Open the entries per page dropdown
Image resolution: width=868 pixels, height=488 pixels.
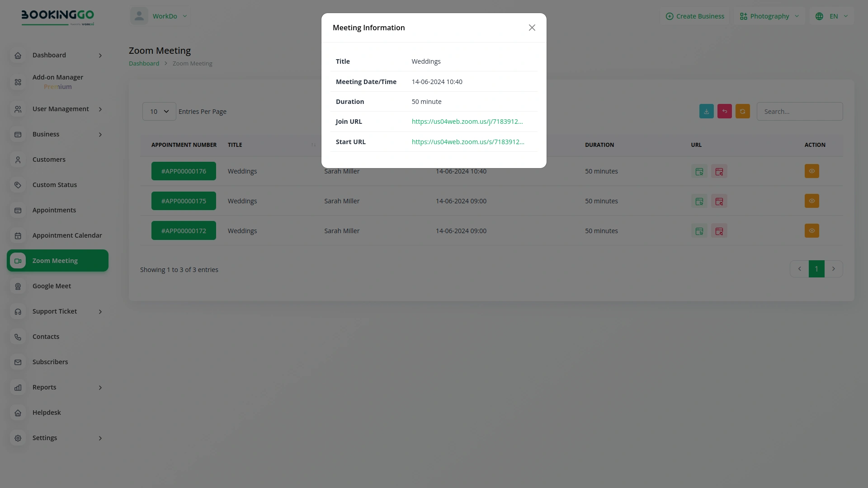coord(159,112)
